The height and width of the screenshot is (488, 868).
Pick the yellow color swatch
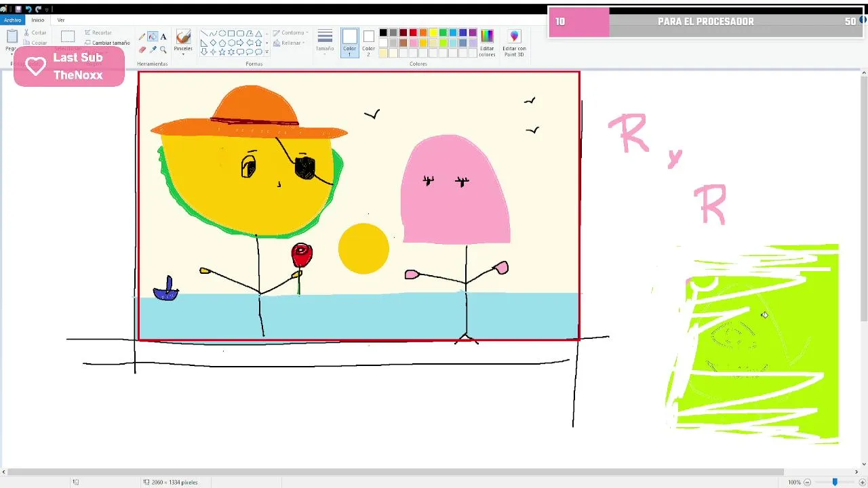[433, 33]
